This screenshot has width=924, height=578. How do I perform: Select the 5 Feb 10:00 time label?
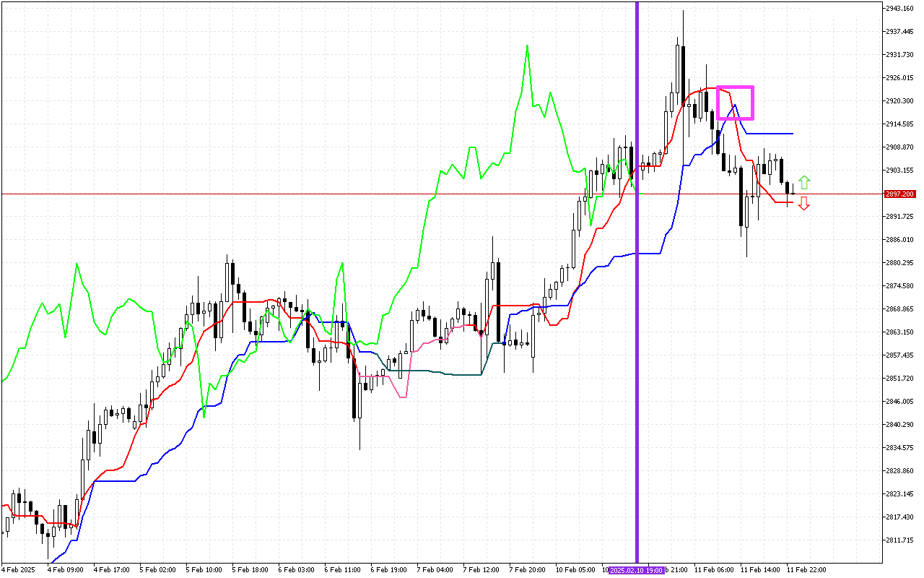[x=204, y=570]
